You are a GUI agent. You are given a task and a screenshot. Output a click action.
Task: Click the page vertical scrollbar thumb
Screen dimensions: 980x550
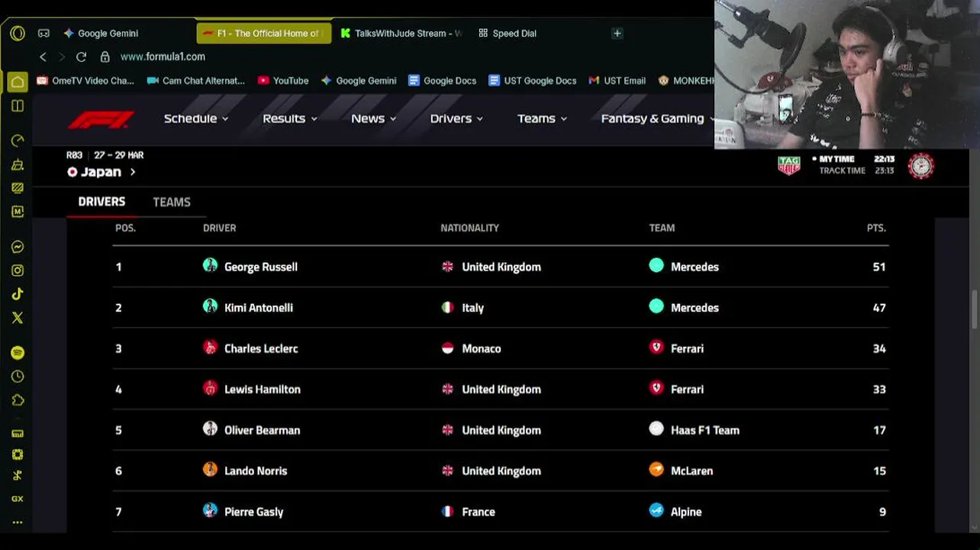975,309
